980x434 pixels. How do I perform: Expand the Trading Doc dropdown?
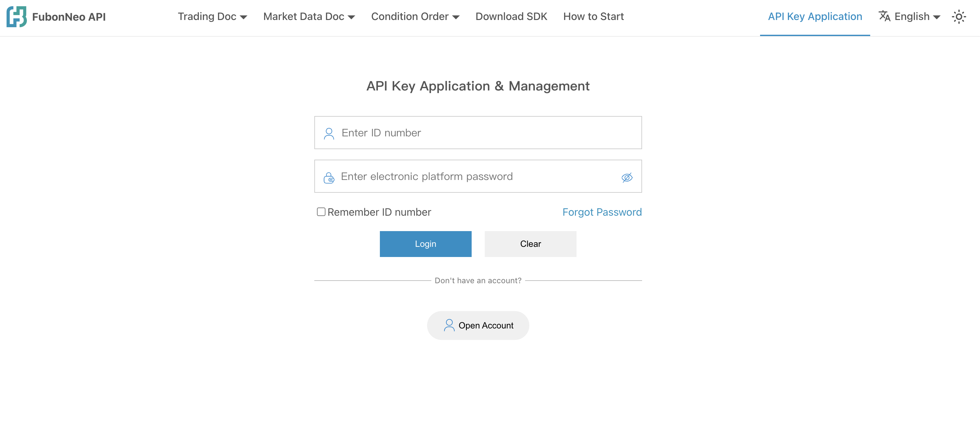tap(212, 16)
